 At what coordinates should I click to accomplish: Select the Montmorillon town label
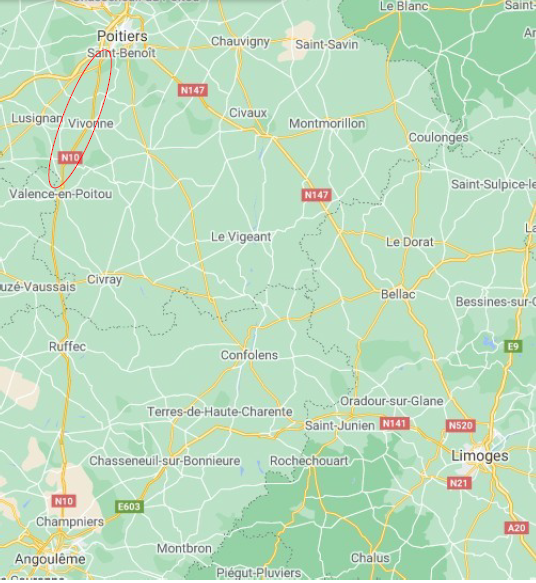click(x=327, y=123)
